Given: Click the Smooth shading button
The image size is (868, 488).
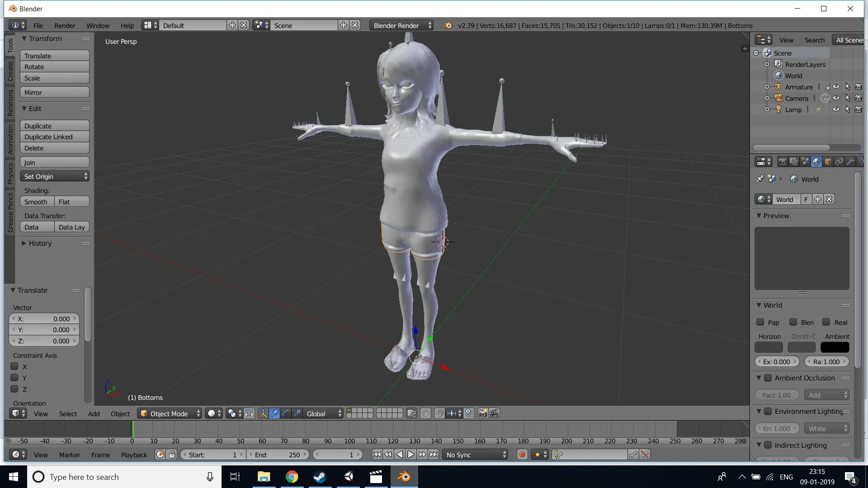Looking at the screenshot, I should [x=37, y=202].
